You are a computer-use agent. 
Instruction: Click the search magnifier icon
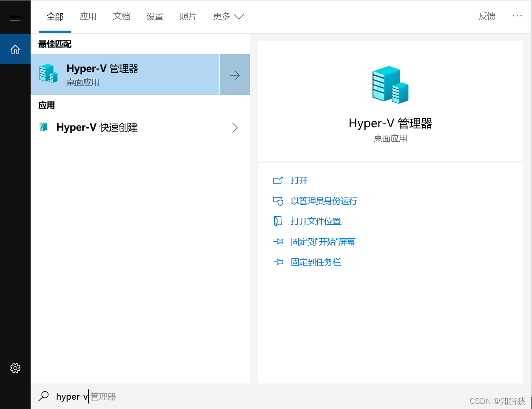(x=43, y=396)
